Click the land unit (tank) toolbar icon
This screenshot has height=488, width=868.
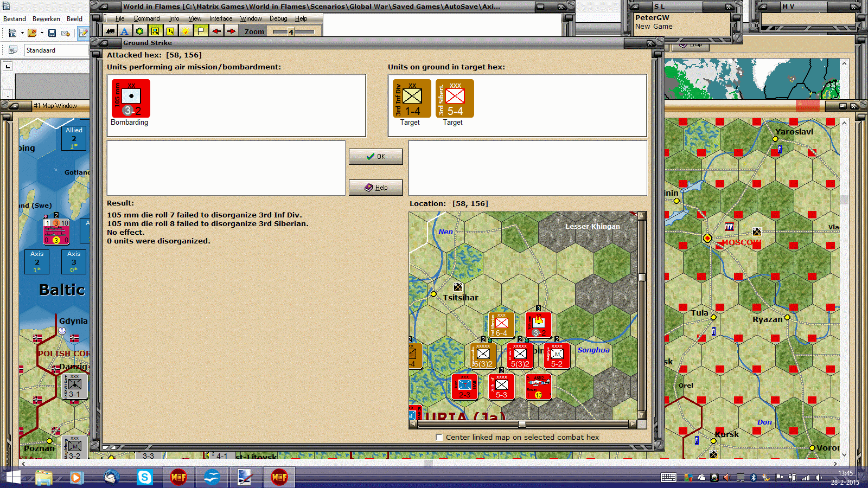(x=110, y=31)
